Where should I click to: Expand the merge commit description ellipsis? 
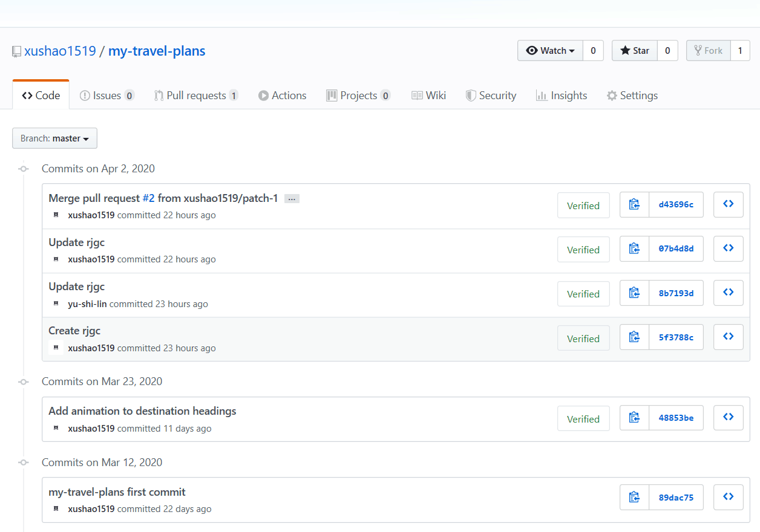tap(292, 199)
